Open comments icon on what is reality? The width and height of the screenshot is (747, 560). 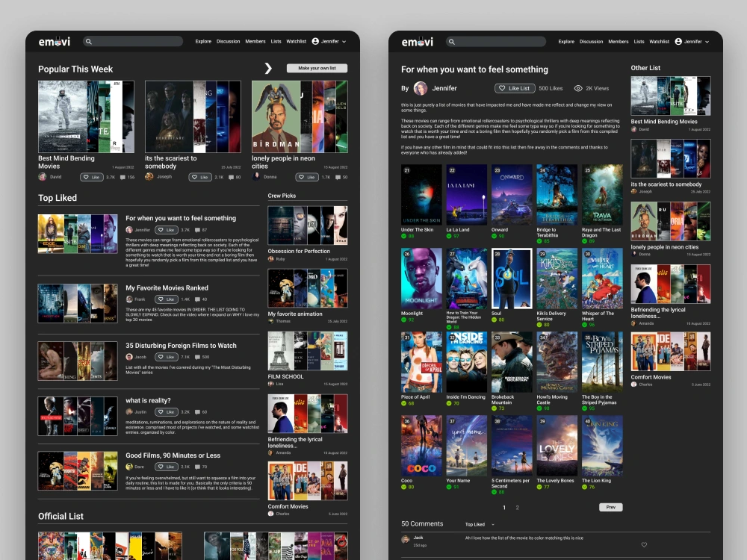click(x=197, y=412)
